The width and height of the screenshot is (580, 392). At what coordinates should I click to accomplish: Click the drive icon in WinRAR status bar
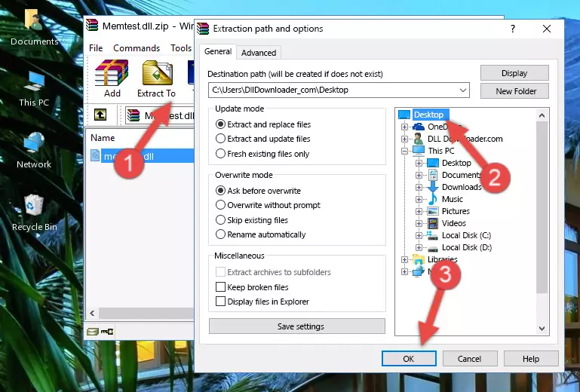pos(93,332)
